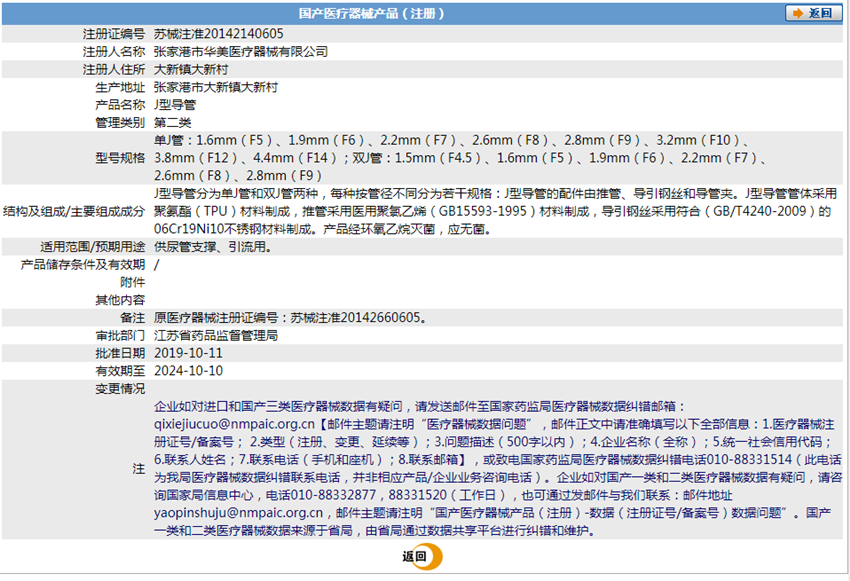Click the 生产地址 label
Screen dimensions: 850x581
tap(120, 87)
